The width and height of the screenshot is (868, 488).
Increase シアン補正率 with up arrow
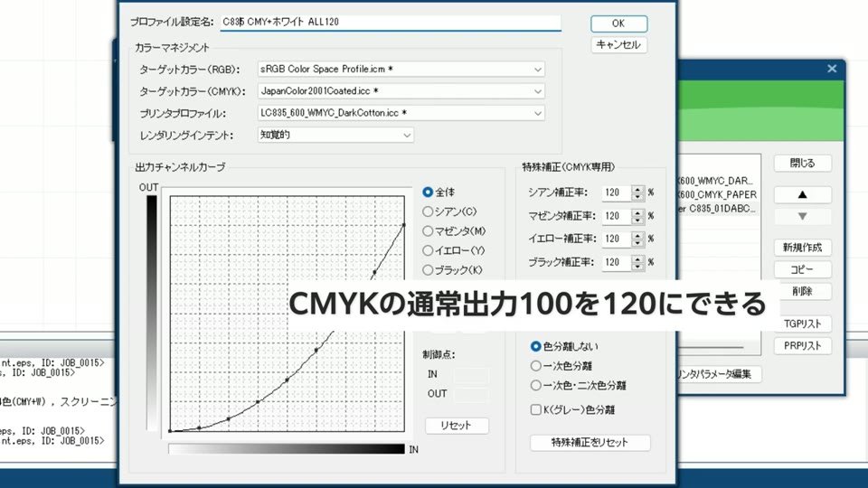tap(637, 189)
